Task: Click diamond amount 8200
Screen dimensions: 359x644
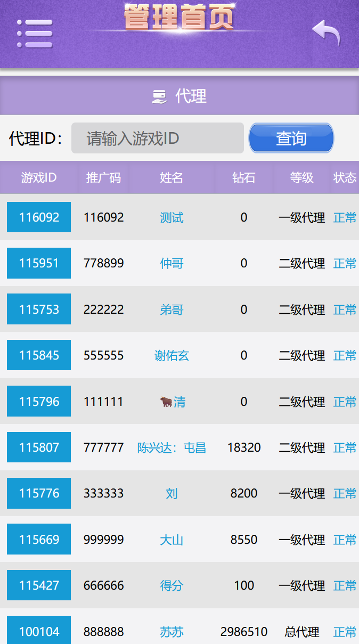Action: (244, 493)
